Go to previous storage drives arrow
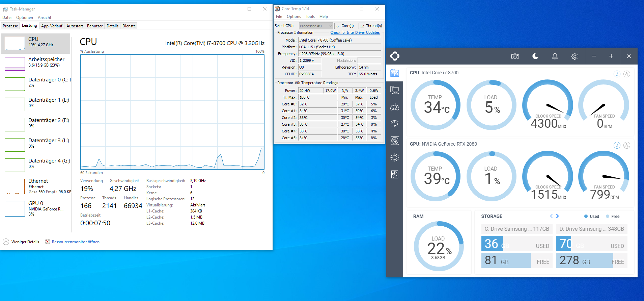 [x=551, y=216]
